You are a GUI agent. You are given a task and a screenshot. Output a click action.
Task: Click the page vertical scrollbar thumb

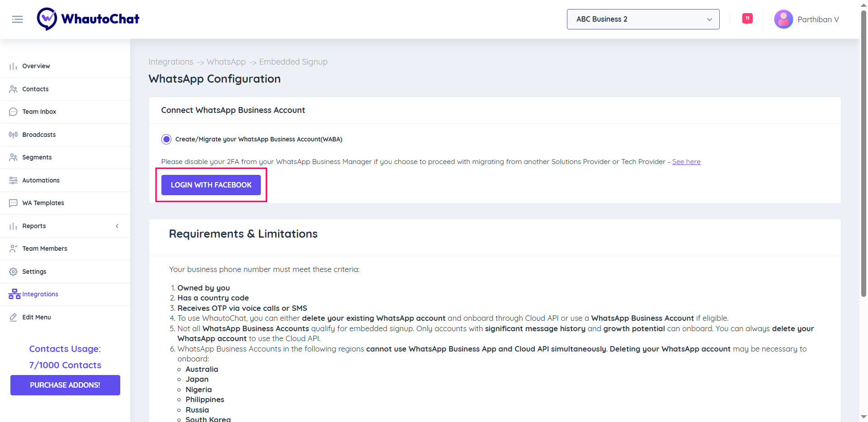pyautogui.click(x=863, y=154)
